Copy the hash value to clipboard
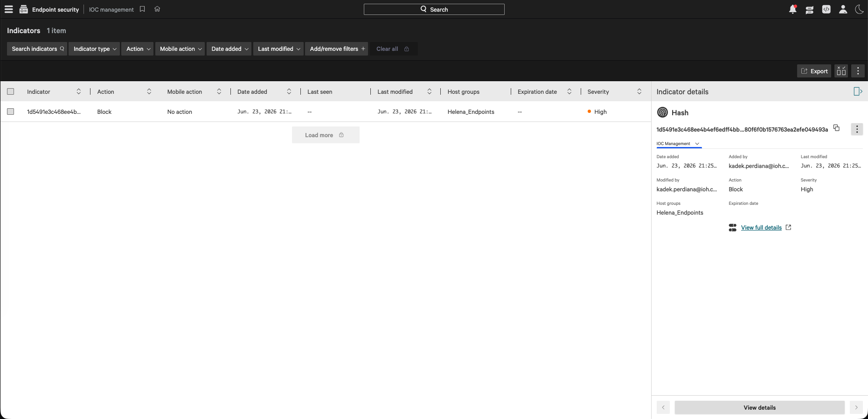The image size is (868, 419). click(836, 128)
